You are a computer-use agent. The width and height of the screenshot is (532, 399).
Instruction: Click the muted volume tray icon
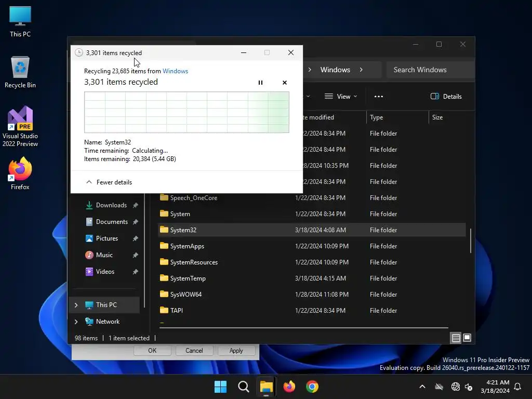tap(469, 387)
